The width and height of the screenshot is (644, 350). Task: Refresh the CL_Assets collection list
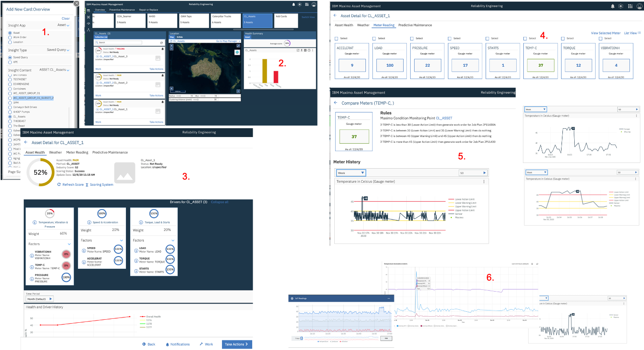tap(161, 43)
